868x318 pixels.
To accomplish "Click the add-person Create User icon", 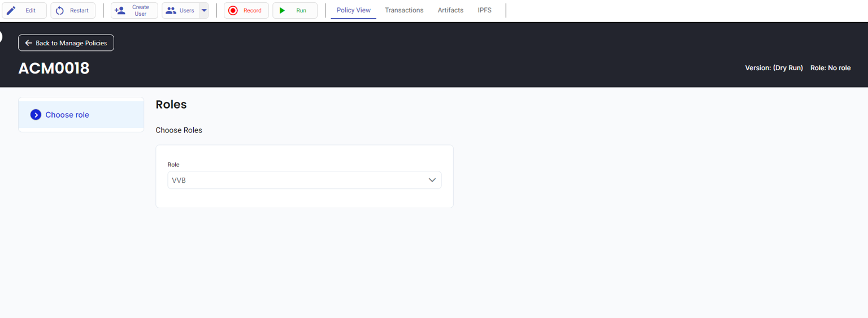I will click(x=120, y=10).
